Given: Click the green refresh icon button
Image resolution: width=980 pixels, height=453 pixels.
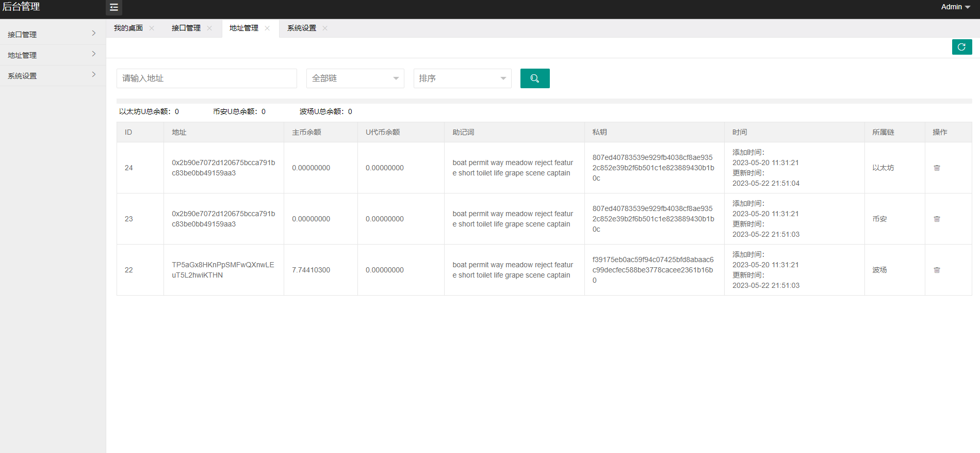Looking at the screenshot, I should [961, 47].
